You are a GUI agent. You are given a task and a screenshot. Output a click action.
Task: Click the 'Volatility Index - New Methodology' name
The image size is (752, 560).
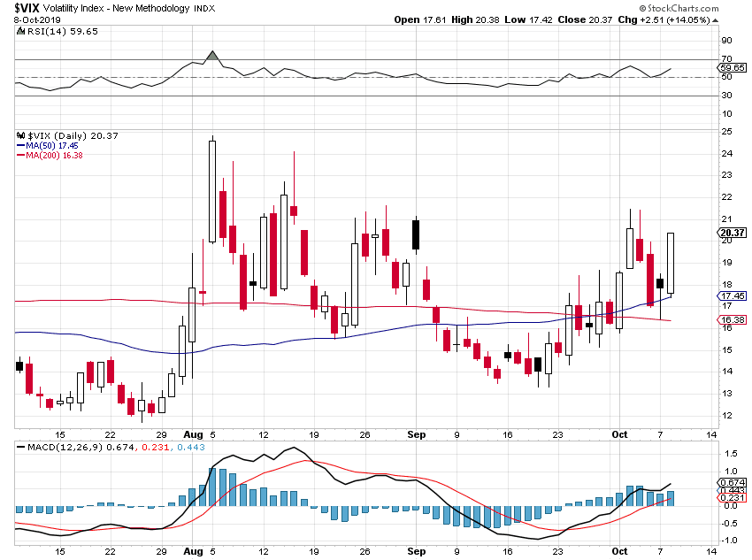[x=117, y=8]
